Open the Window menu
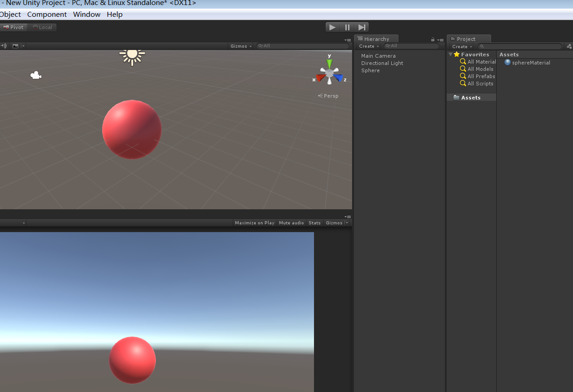 coord(87,14)
